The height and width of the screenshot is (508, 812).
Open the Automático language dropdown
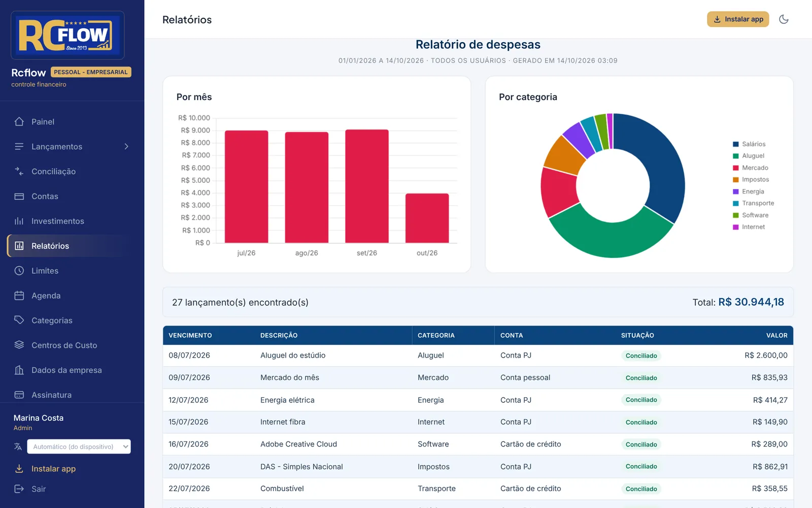point(79,447)
